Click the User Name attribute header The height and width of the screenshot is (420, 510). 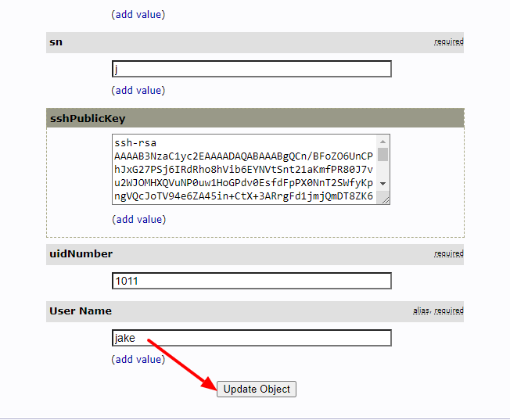point(255,311)
